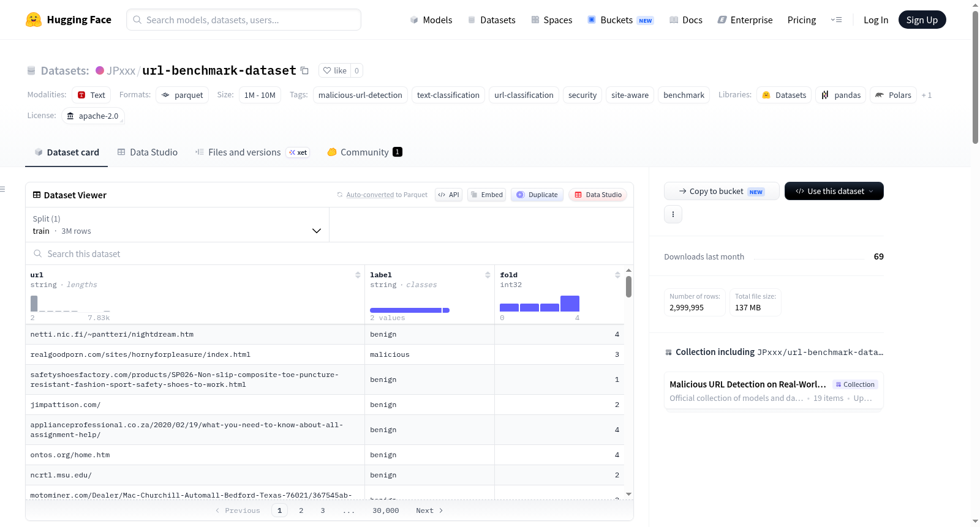980x527 pixels.
Task: Open the Pricing page
Action: tap(802, 20)
